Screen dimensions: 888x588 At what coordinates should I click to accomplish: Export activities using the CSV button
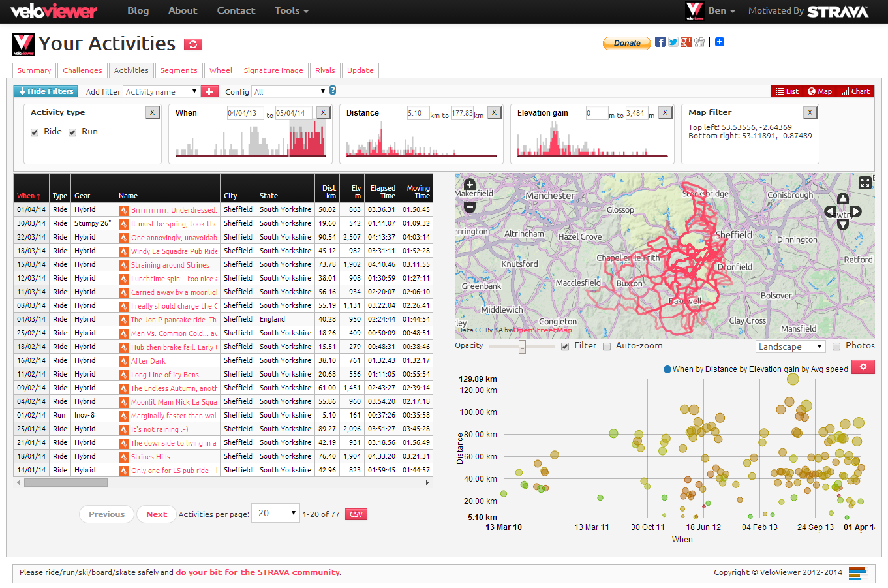[355, 514]
